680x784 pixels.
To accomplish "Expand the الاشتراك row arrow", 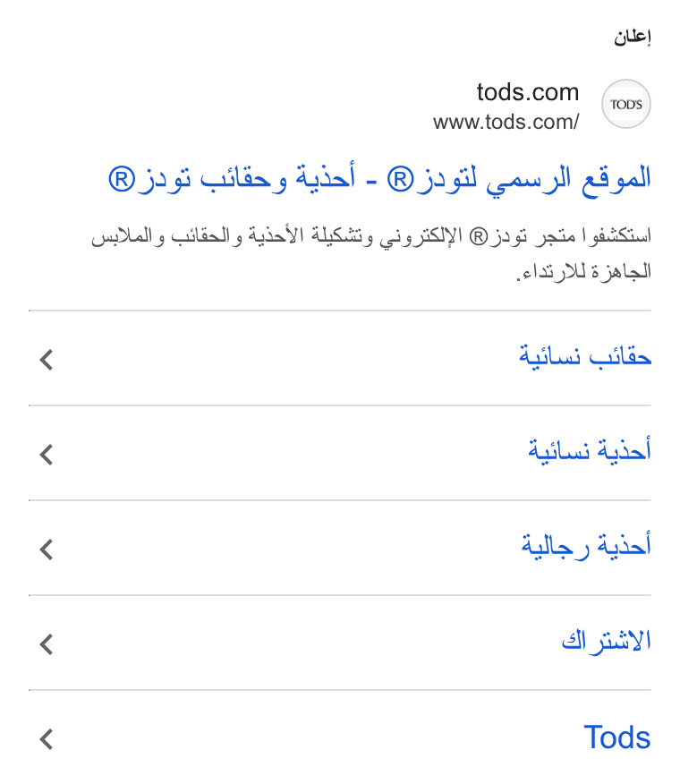I will point(47,644).
